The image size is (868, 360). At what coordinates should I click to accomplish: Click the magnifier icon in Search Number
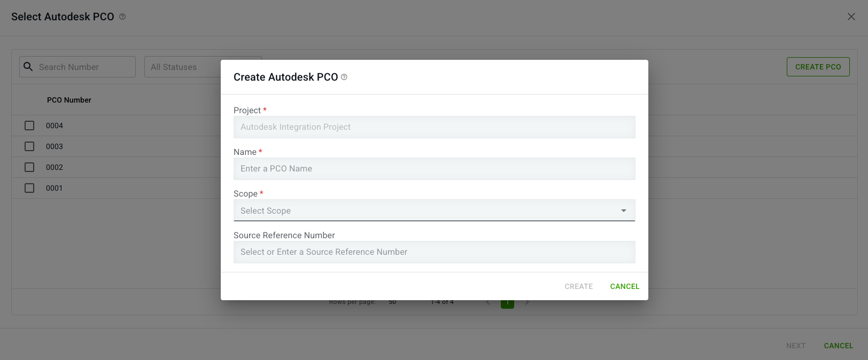pyautogui.click(x=28, y=67)
